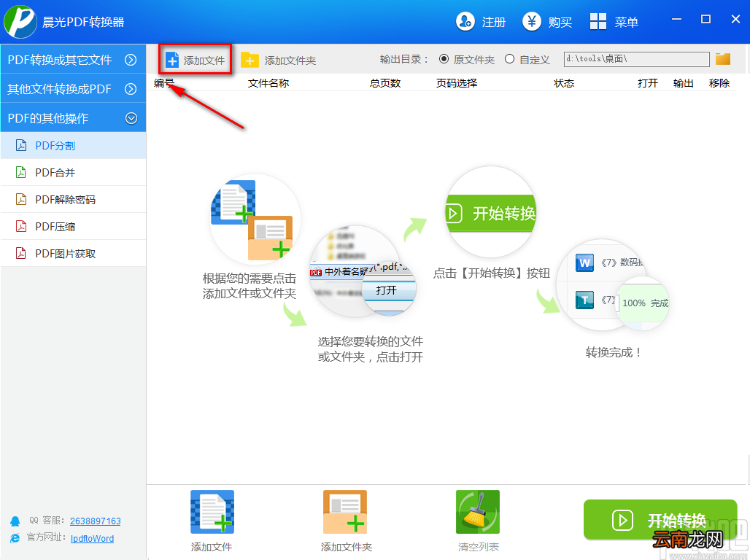Screen dimensions: 750x560
Task: Select the 自定义 output radio button
Action: pyautogui.click(x=510, y=59)
